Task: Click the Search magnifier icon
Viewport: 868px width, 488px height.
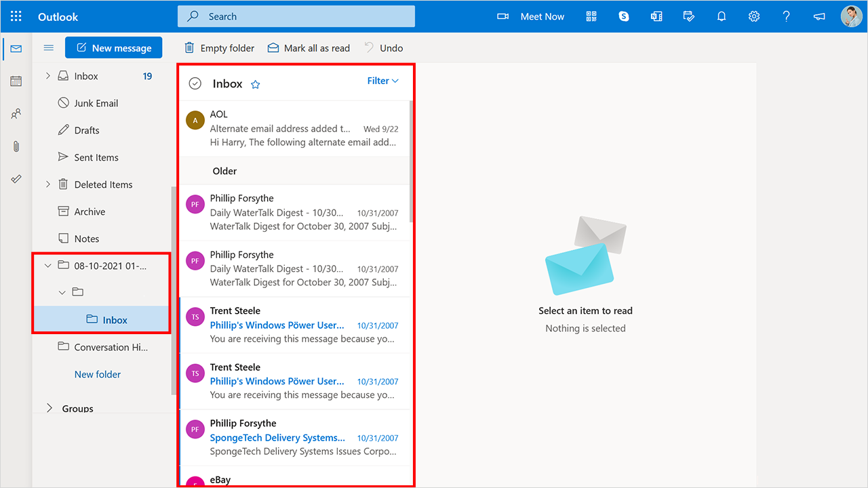Action: pyautogui.click(x=194, y=16)
